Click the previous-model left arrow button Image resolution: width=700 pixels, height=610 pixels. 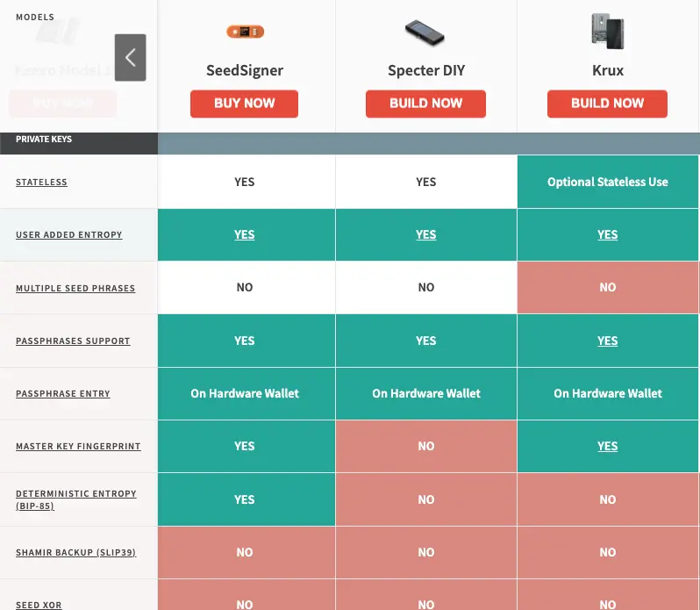130,58
